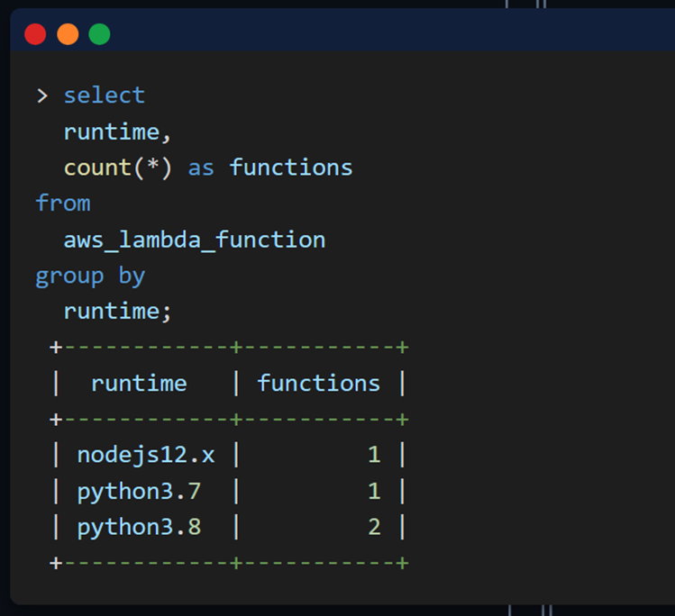Click the function count for python3.8
This screenshot has width=675, height=616.
374,528
